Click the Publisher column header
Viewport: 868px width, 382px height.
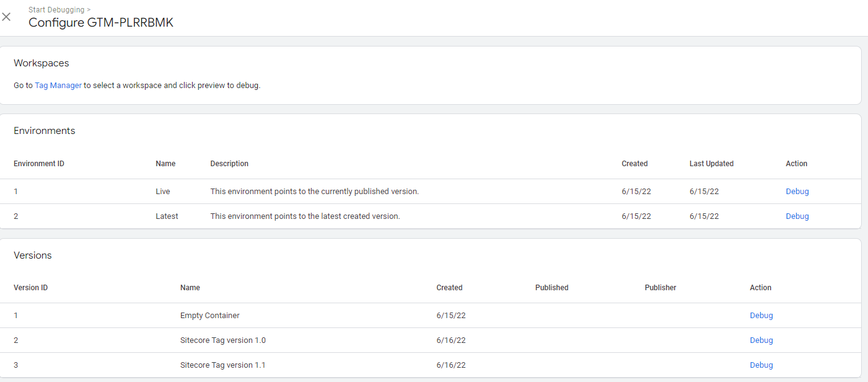(660, 288)
